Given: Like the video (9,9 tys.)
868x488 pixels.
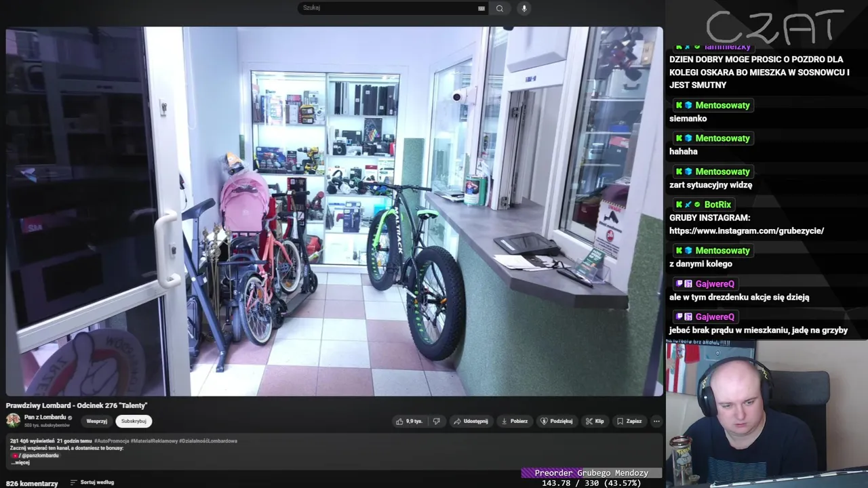Looking at the screenshot, I should point(409,421).
